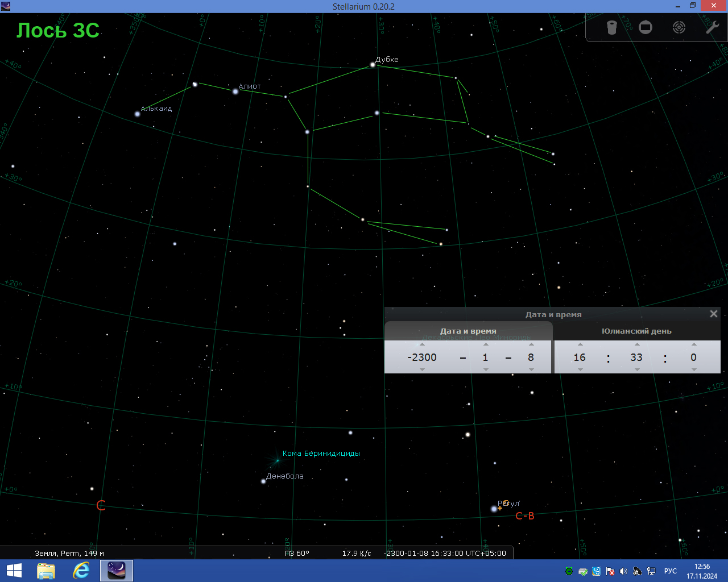This screenshot has width=728, height=582.
Task: Increase the day value 8 with up arrow
Action: 531,344
